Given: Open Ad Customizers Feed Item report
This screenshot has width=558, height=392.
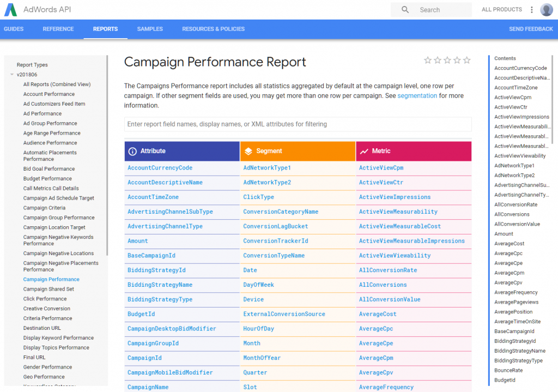Looking at the screenshot, I should click(54, 104).
